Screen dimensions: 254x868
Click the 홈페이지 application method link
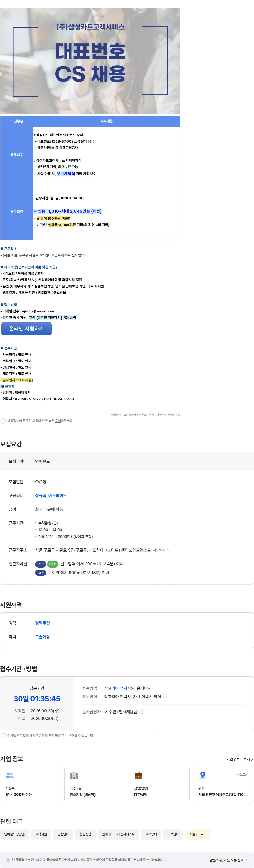point(144,688)
